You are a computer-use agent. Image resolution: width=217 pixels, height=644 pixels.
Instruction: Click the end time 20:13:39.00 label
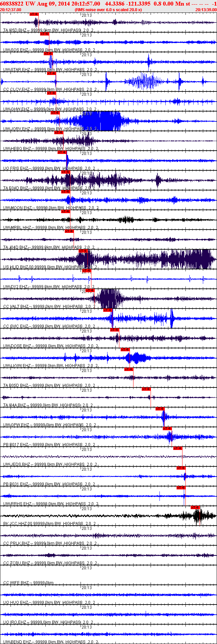206,10
